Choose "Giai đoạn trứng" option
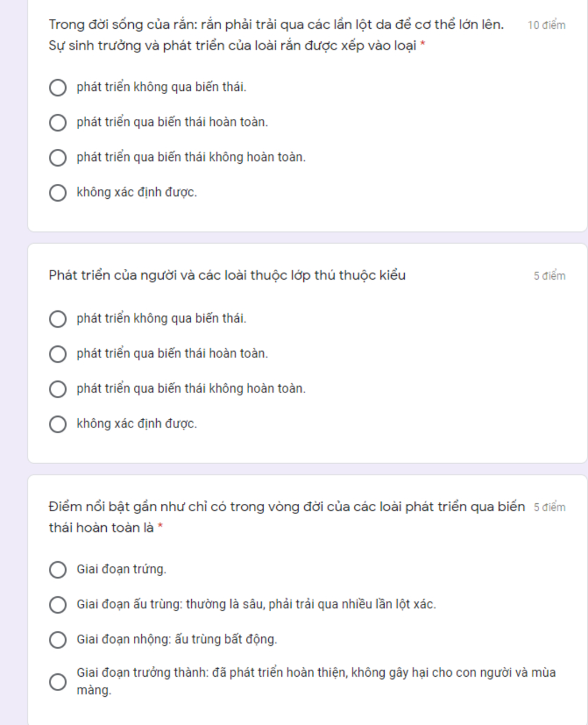The height and width of the screenshot is (725, 588). pyautogui.click(x=57, y=570)
